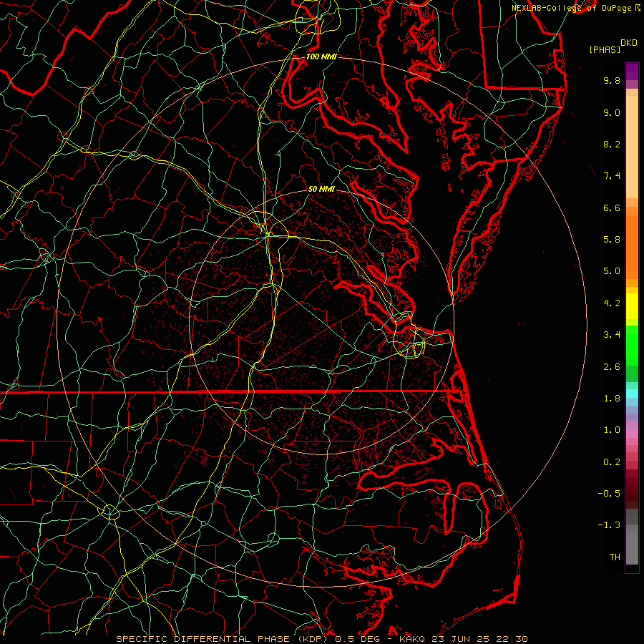Click the yellow segment of the color bar
The image size is (644, 644).
(x=632, y=306)
